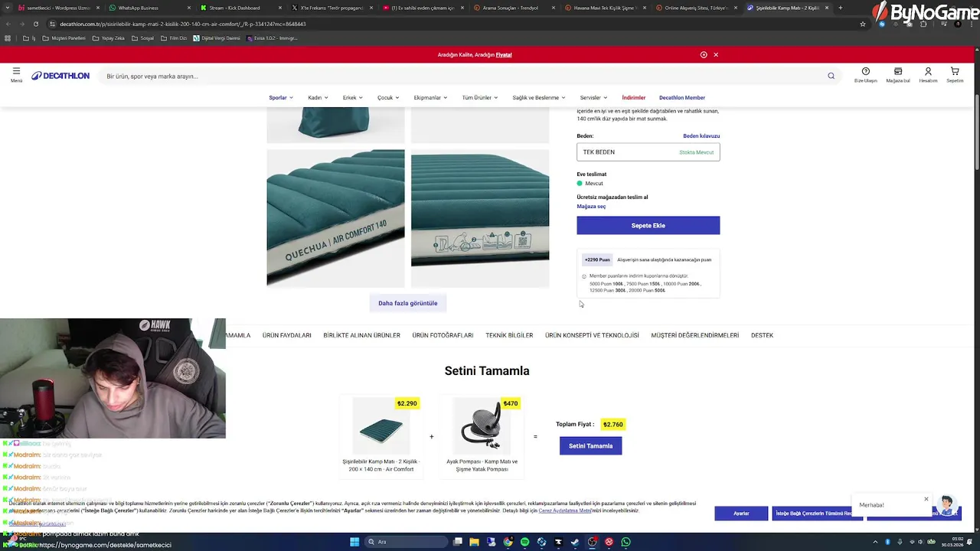Expand Sağlık ve Beslenme dropdown
This screenshot has width=980, height=551.
tap(539, 97)
